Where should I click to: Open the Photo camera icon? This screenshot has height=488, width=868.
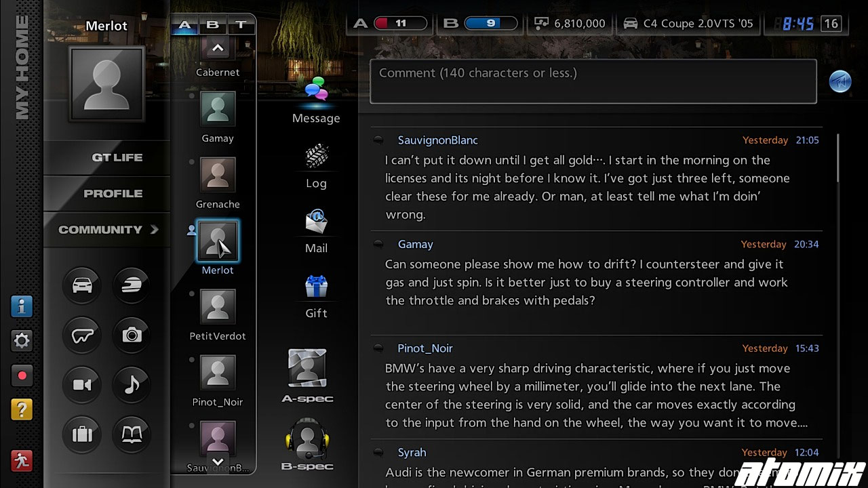pyautogui.click(x=132, y=335)
